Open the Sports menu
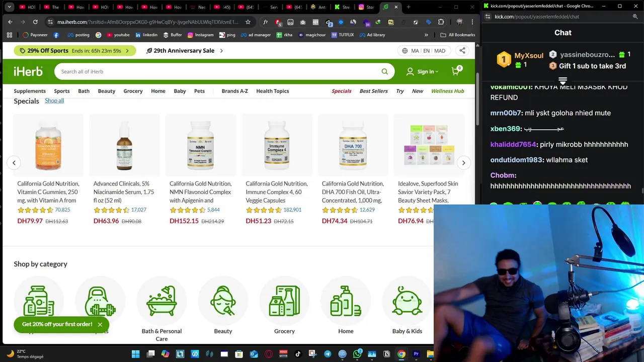644x362 pixels. tap(62, 91)
